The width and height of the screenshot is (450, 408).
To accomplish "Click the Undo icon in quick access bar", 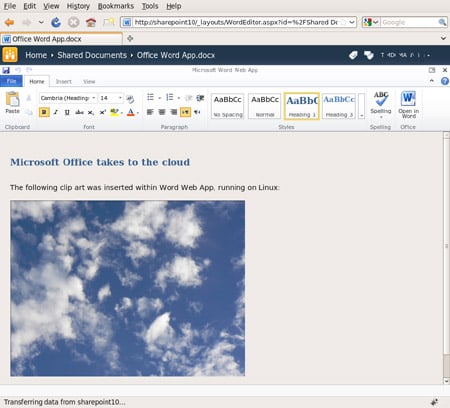I will click(18, 70).
